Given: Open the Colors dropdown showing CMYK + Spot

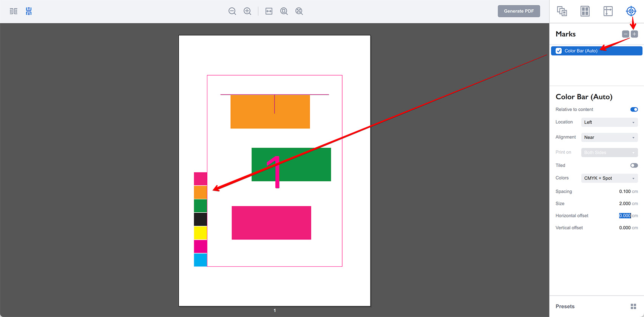Looking at the screenshot, I should click(x=609, y=178).
